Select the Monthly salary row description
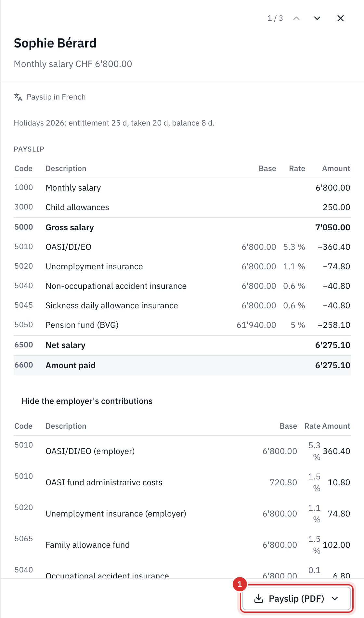This screenshot has height=618, width=364. tap(73, 188)
